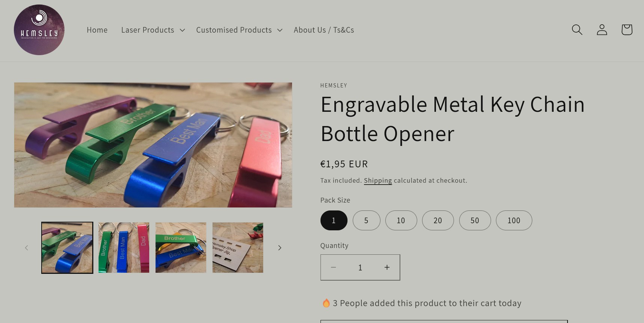Image resolution: width=644 pixels, height=323 pixels.
Task: Open the account login icon
Action: 602,30
